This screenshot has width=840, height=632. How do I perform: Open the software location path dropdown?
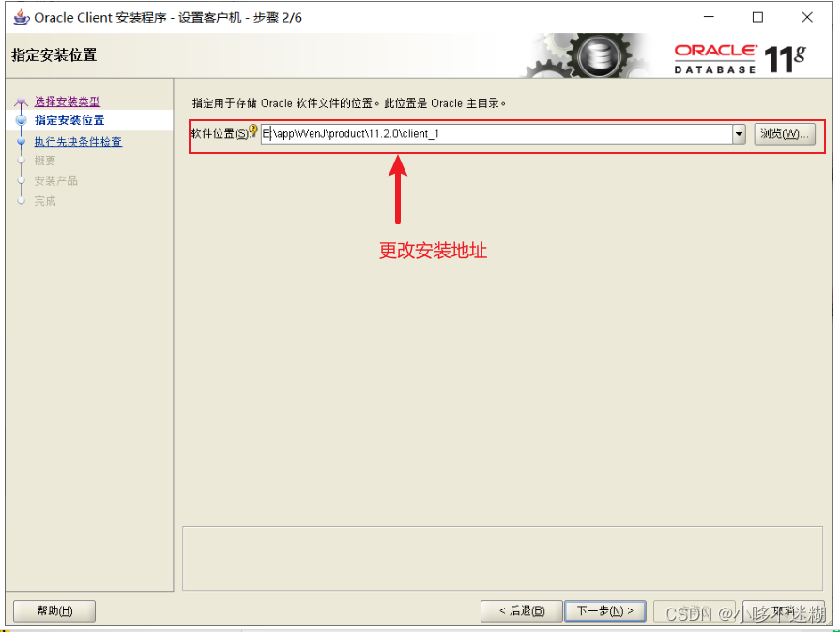739,133
